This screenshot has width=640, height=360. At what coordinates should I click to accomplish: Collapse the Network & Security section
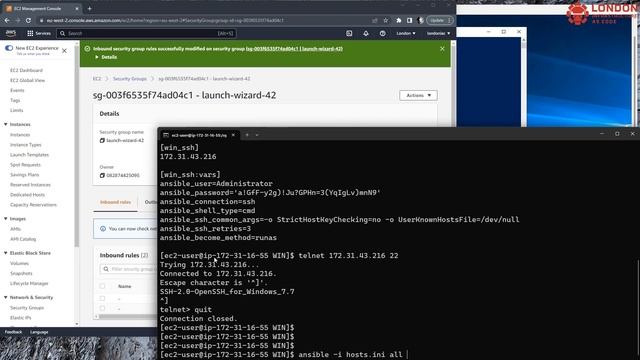click(6, 298)
